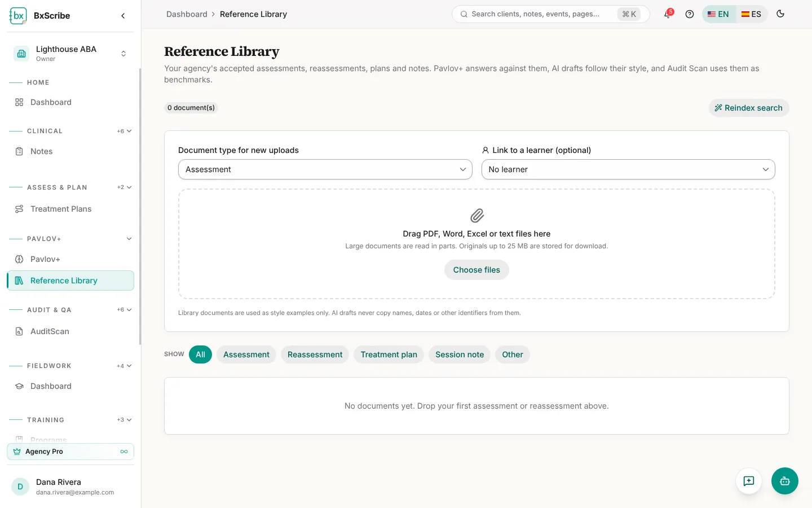The width and height of the screenshot is (812, 508).
Task: Open the Lighthouse ABA agency switcher
Action: (70, 54)
